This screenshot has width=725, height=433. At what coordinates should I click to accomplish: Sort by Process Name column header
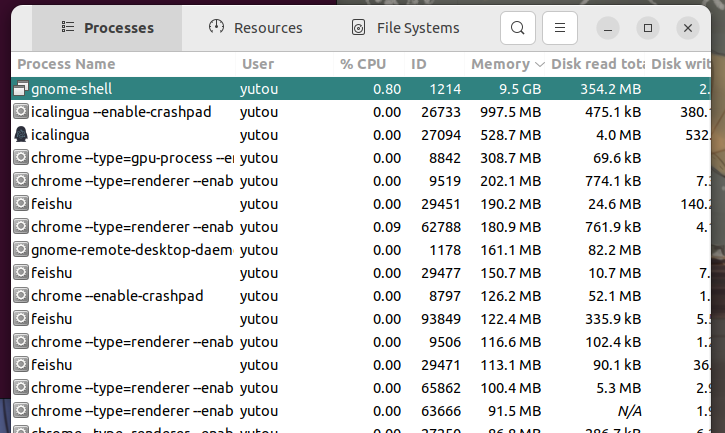[x=123, y=64]
